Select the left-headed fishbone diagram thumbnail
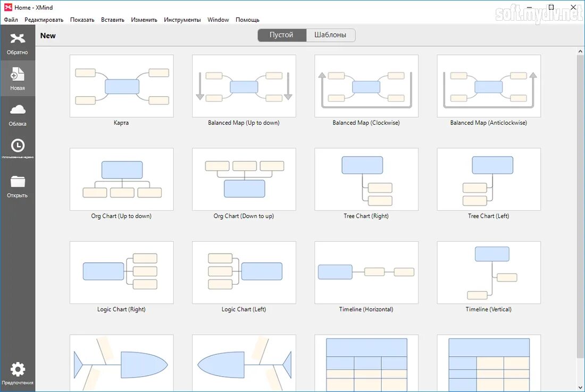This screenshot has height=392, width=585. pyautogui.click(x=244, y=363)
